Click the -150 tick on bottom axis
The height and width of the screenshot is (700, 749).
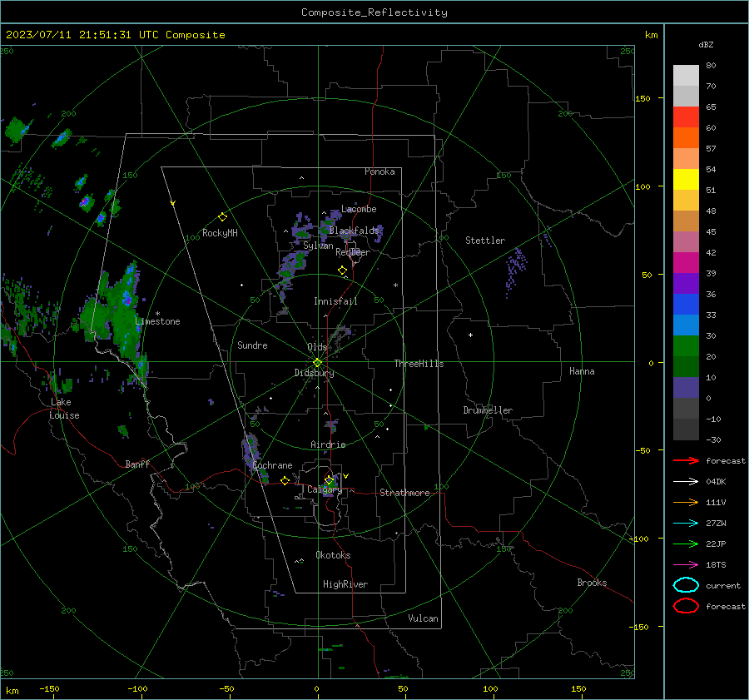coord(49,688)
